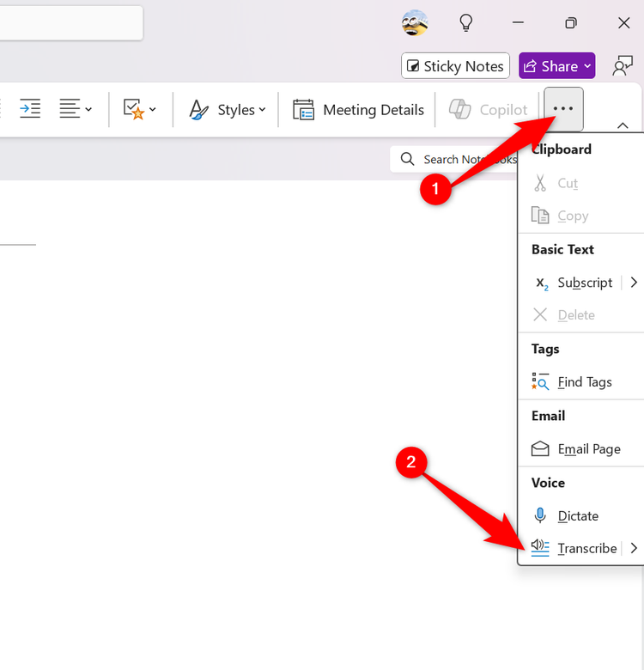The height and width of the screenshot is (670, 644).
Task: Click the user profile avatar
Action: (415, 23)
